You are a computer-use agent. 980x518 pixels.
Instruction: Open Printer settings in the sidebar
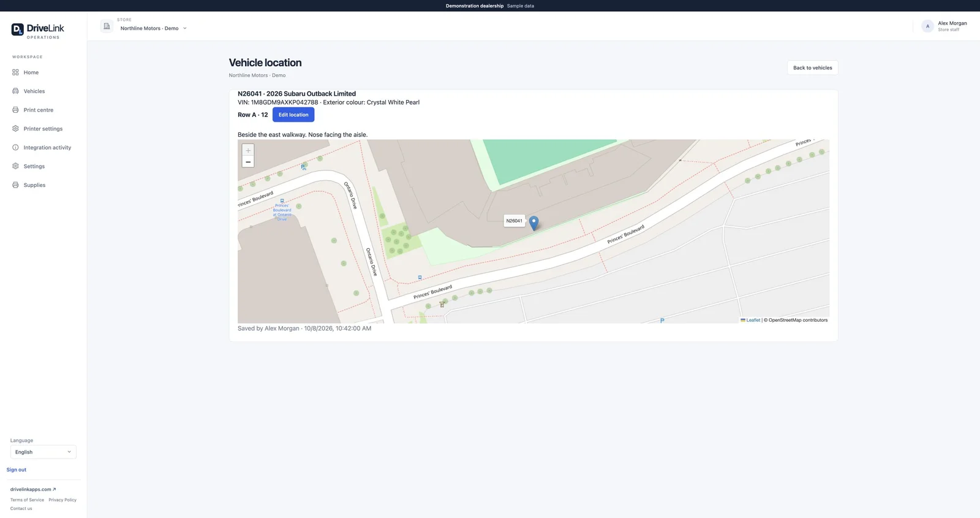pos(43,129)
